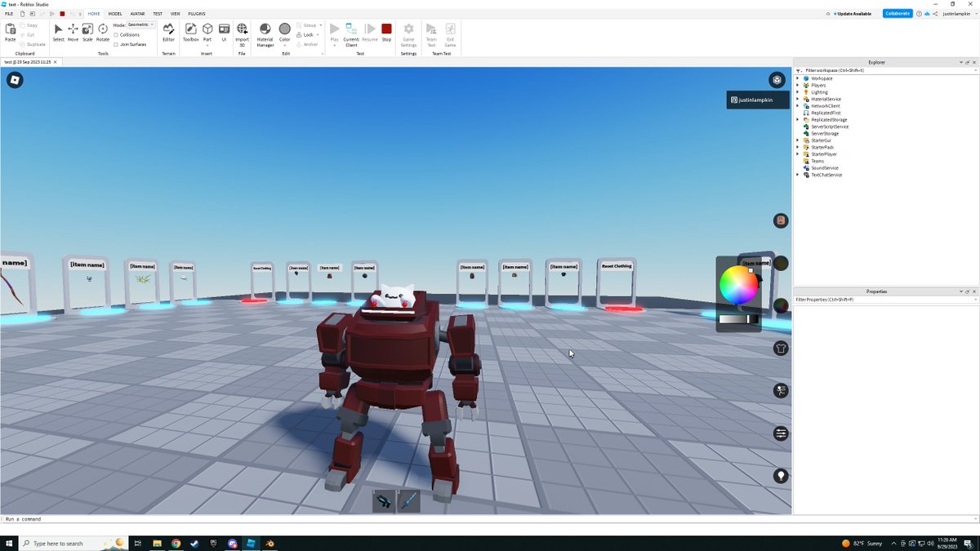Open the username account dropdown

tap(959, 14)
